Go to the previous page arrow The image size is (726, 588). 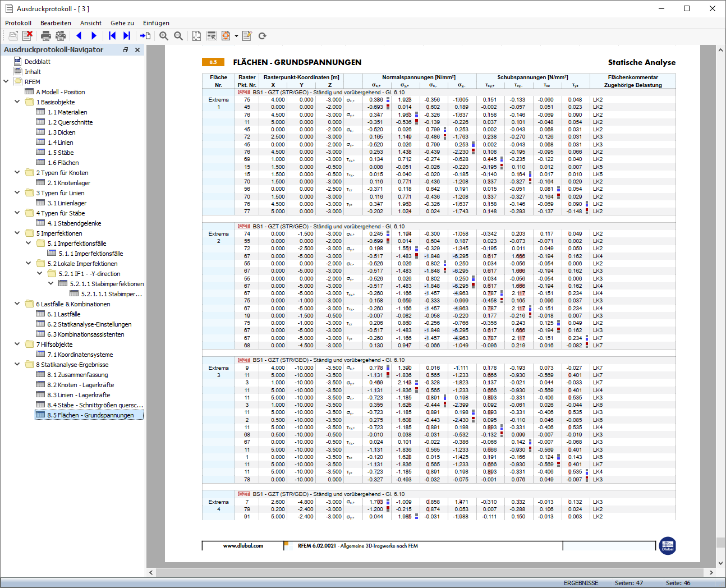click(x=79, y=36)
